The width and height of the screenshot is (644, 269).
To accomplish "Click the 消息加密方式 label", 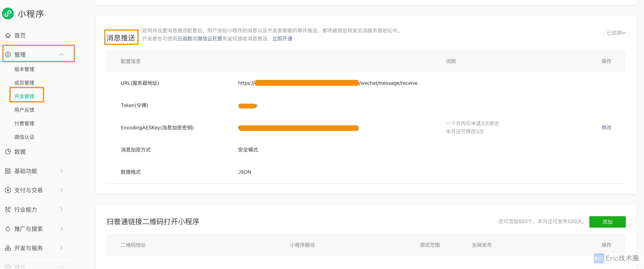I will pyautogui.click(x=136, y=150).
